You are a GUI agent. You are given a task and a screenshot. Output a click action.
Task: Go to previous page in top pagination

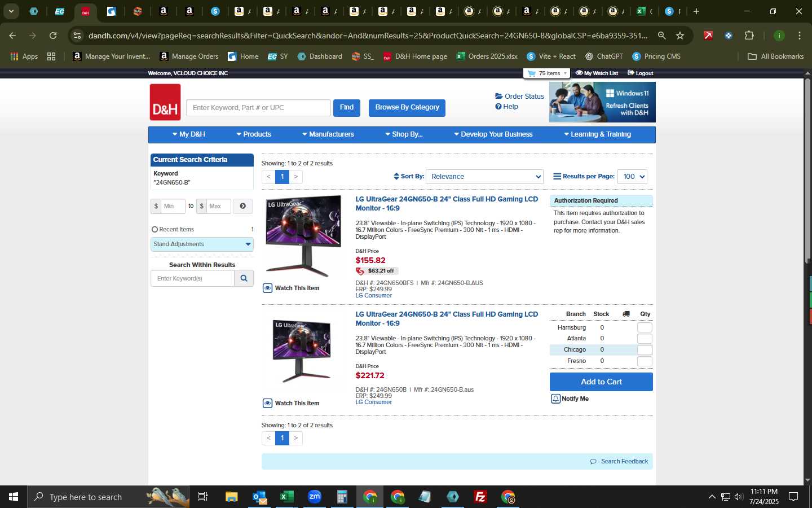point(268,177)
